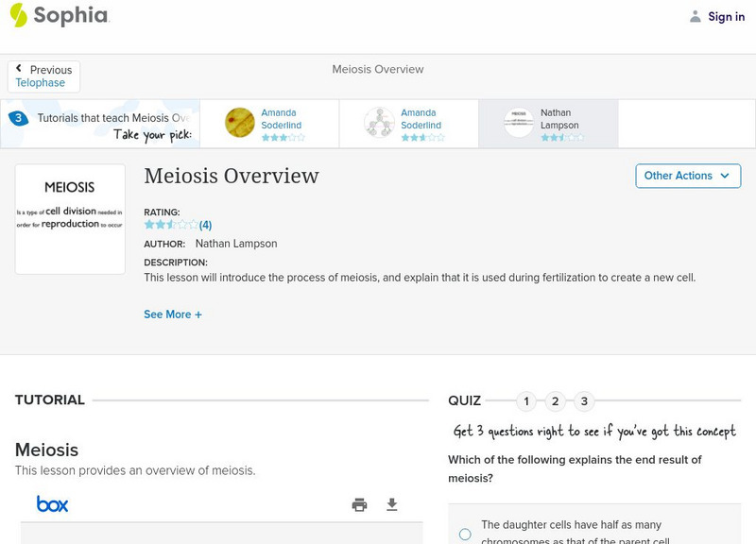Click the Meiosis tutorial cover thumbnail
756x544 pixels.
point(70,219)
